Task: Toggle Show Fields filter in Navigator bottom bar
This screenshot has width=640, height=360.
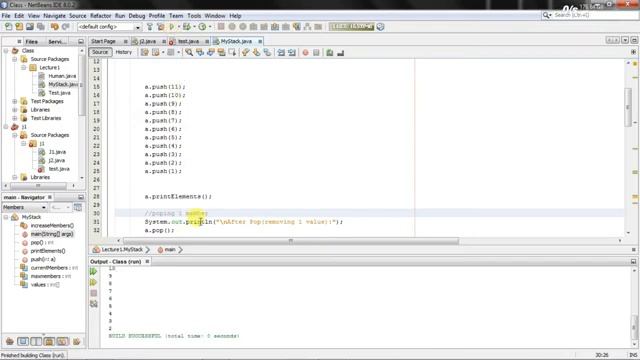Action: pos(23,341)
